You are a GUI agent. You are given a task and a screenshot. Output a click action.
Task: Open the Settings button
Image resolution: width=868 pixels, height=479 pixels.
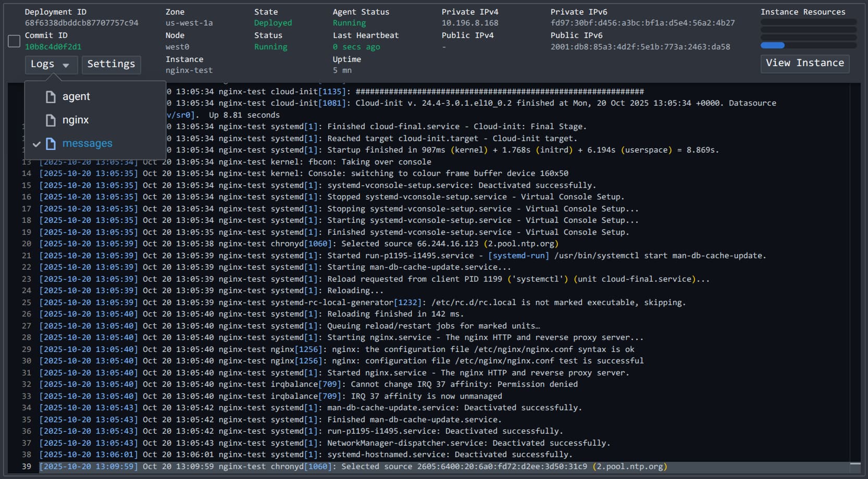tap(111, 65)
